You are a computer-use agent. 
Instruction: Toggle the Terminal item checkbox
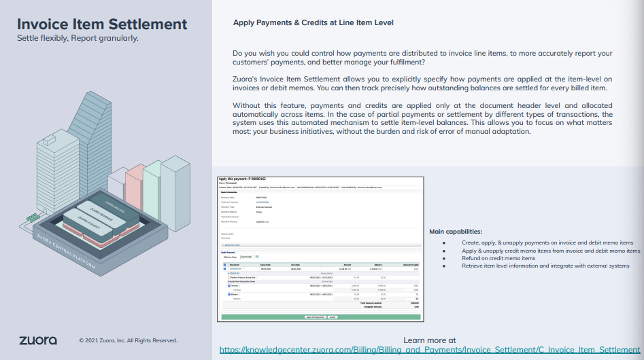(229, 286)
